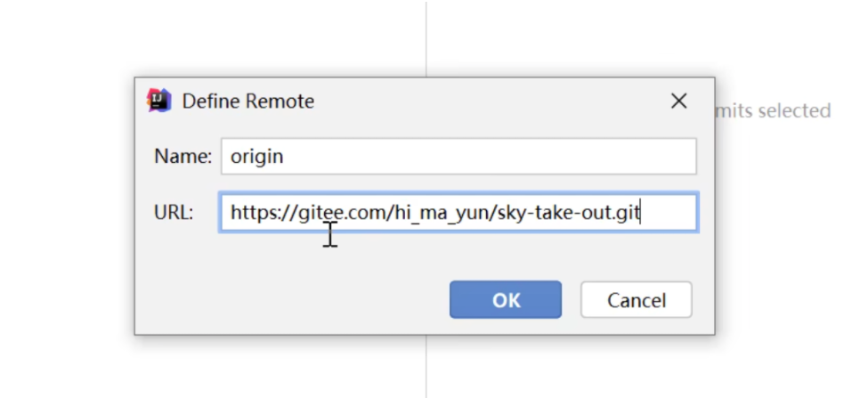Viewport: 868px width, 398px height.
Task: Click the "mits selected" text behind dialog
Action: (x=773, y=110)
